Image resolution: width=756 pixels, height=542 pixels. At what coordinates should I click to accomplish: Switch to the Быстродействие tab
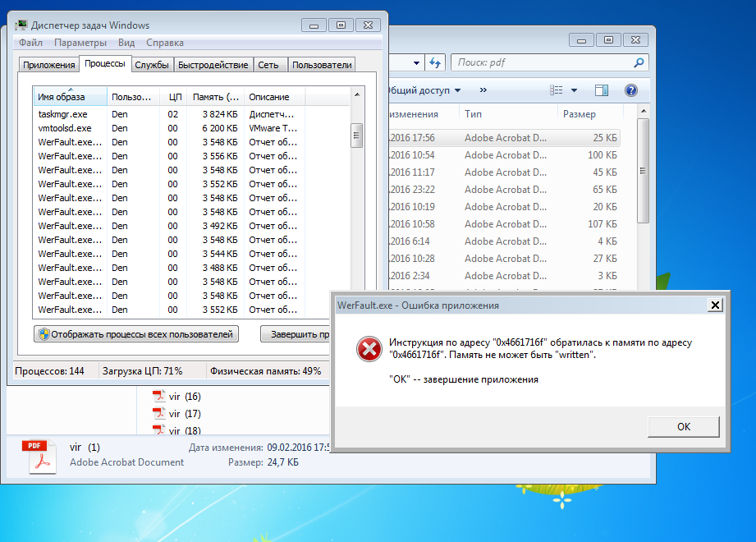click(x=213, y=65)
